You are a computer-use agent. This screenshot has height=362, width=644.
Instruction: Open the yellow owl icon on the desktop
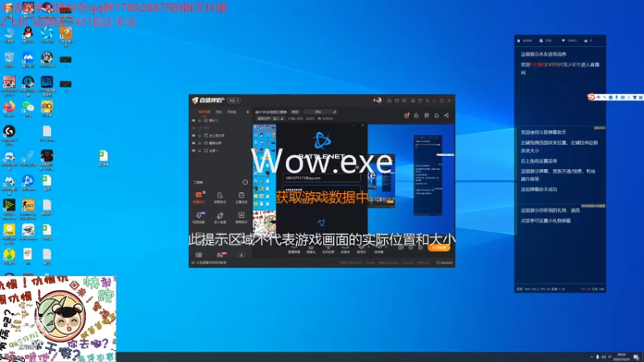(x=47, y=109)
